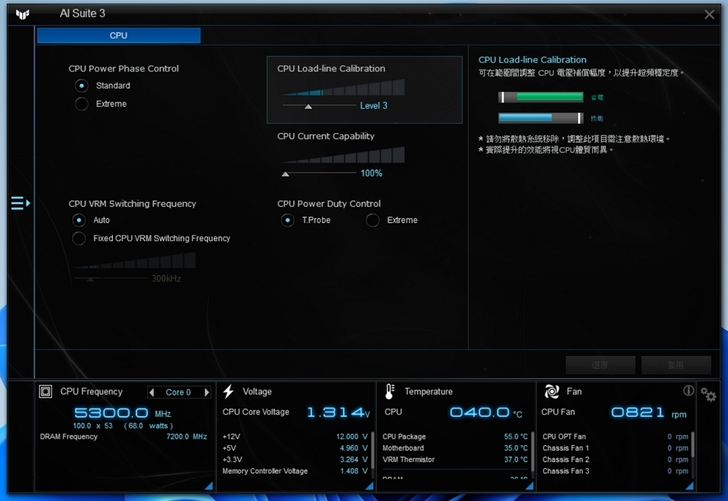Open the Fan info icon

point(688,390)
